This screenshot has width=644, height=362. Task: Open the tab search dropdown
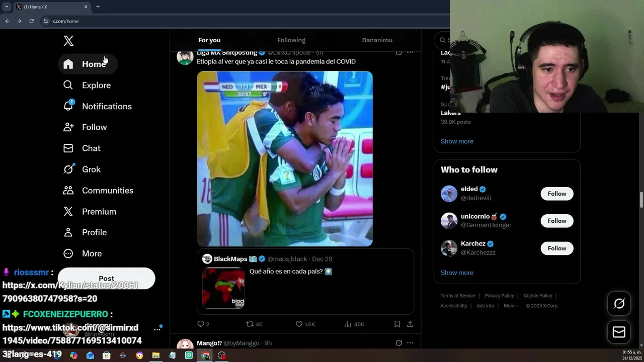pyautogui.click(x=7, y=7)
